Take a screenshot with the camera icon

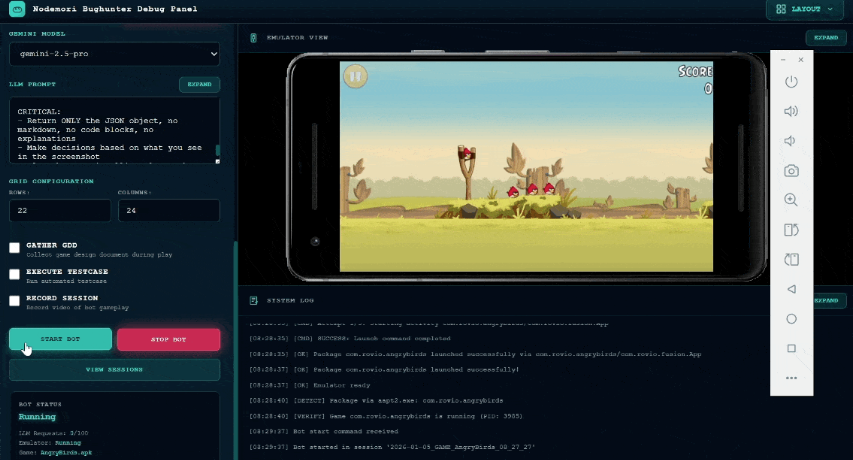coord(791,171)
